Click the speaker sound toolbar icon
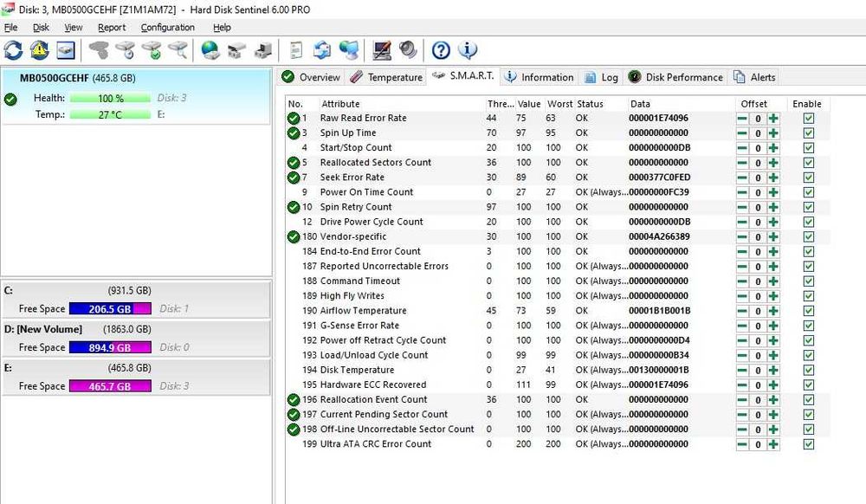Screen dimensions: 866x504 click(409, 50)
